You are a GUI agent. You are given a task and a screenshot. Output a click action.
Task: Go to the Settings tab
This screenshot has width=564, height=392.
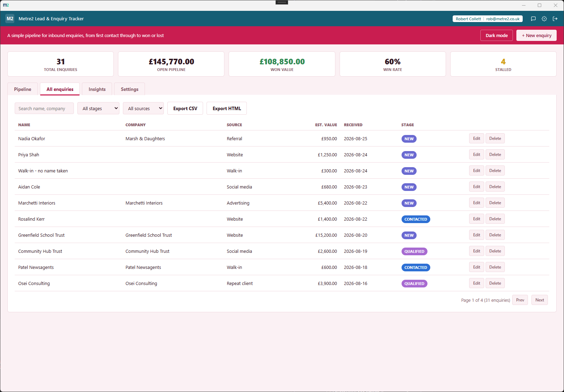pos(130,89)
